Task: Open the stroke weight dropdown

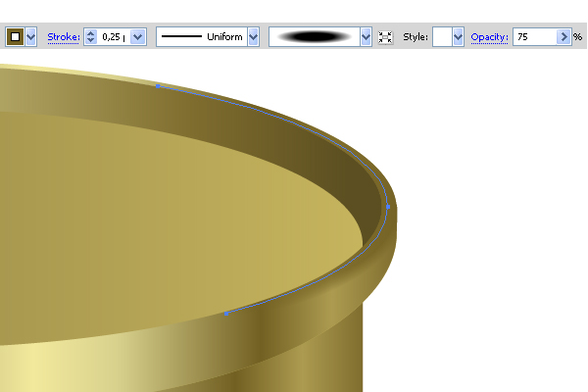Action: click(138, 37)
